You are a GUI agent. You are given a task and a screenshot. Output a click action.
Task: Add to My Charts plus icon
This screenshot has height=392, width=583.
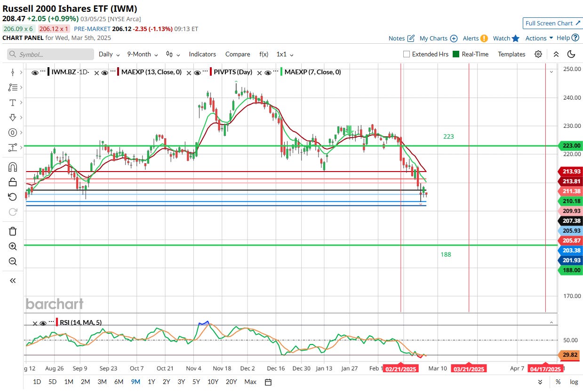[454, 38]
